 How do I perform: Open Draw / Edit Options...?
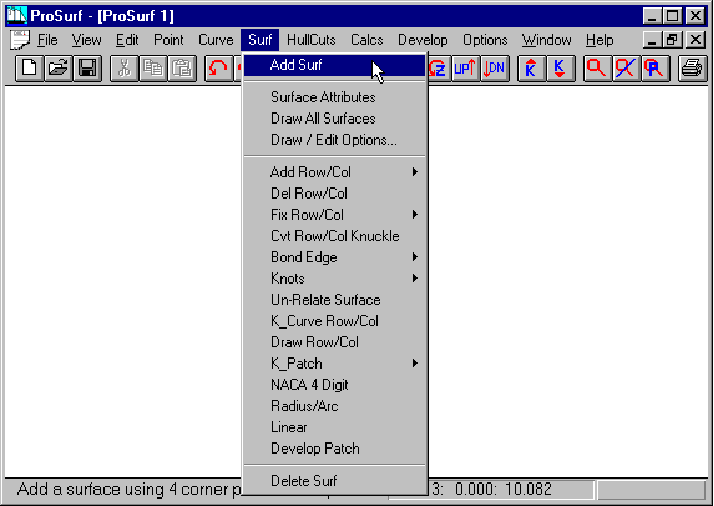335,140
